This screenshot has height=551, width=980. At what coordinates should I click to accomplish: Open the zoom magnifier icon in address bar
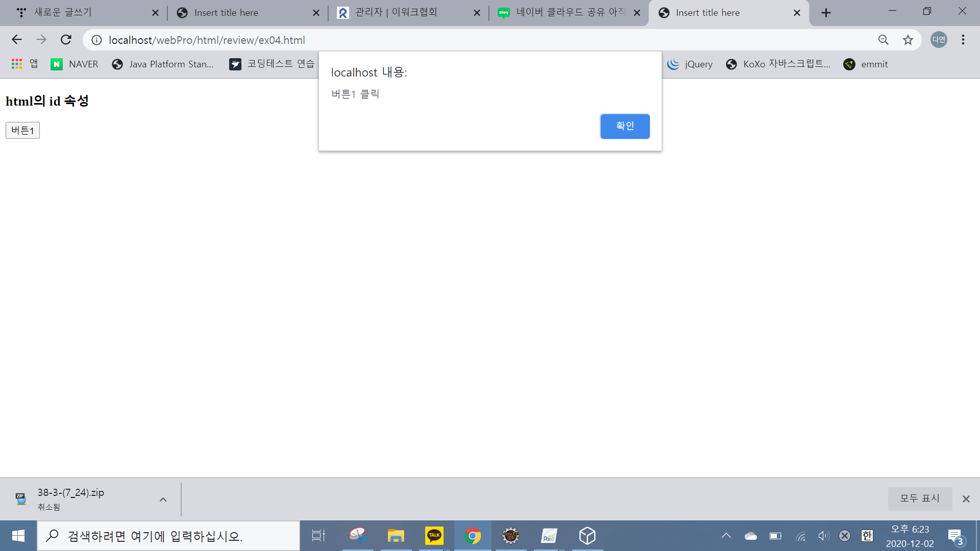[883, 40]
